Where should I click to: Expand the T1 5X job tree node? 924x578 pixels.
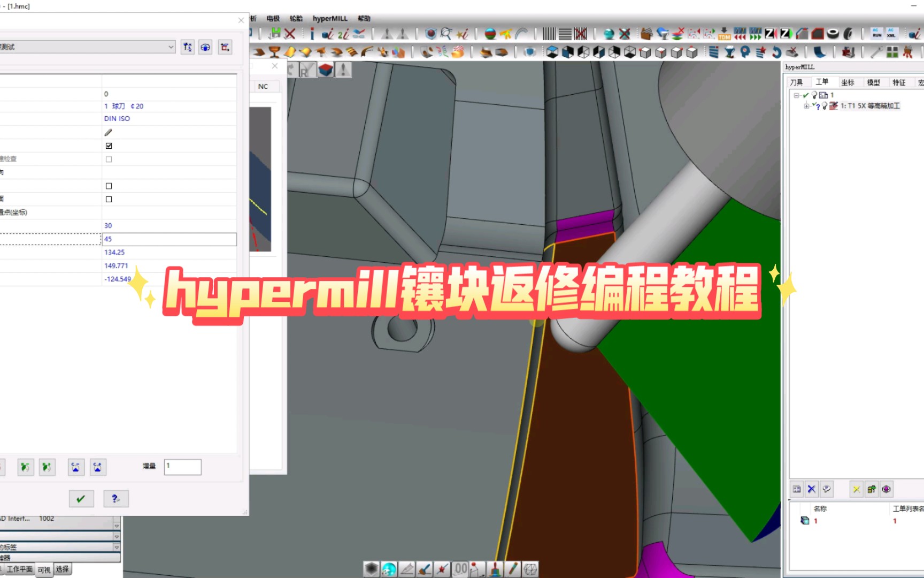[806, 106]
